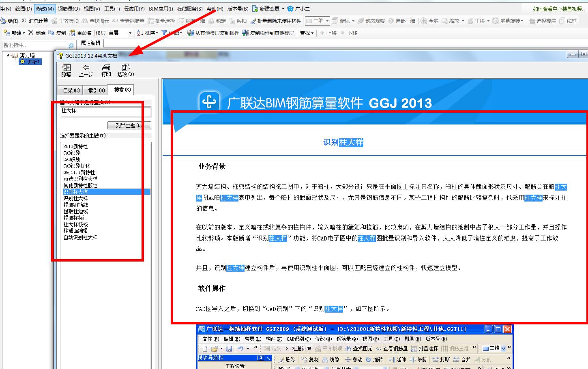Collapse the 剪力墙 tree node

point(8,55)
